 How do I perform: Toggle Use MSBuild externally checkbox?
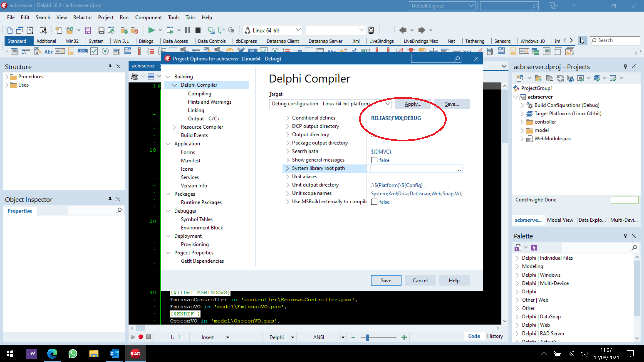click(374, 202)
